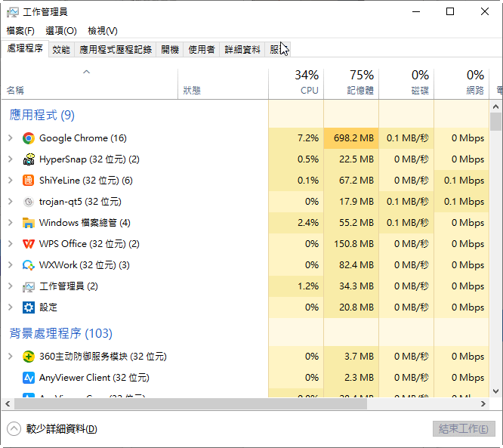Sort by the 磁碟 column header
Screen dimensions: 503x448
(x=406, y=83)
